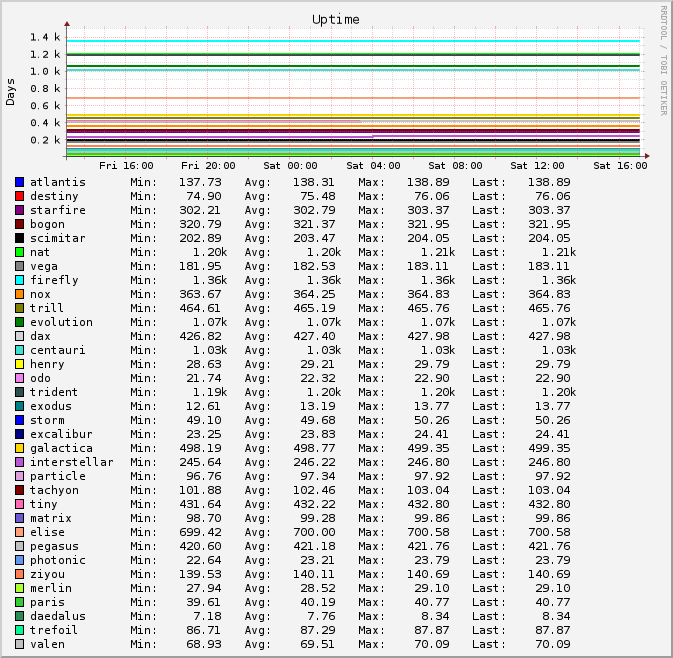The width and height of the screenshot is (673, 658).
Task: Click elise salmon line near 0.7 k
Action: coord(353,98)
